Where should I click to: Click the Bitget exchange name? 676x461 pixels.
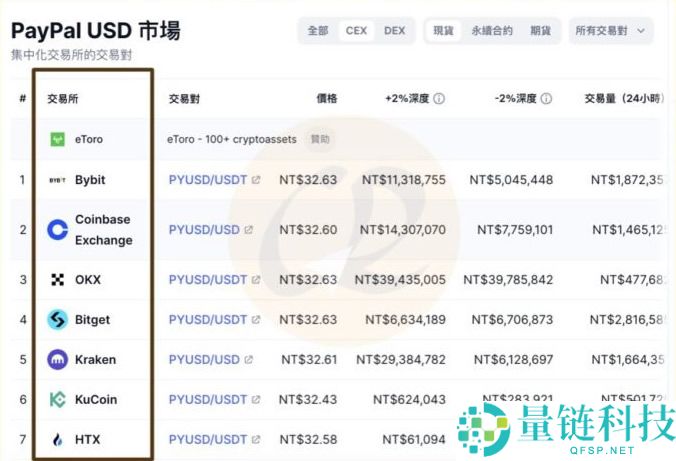(92, 320)
